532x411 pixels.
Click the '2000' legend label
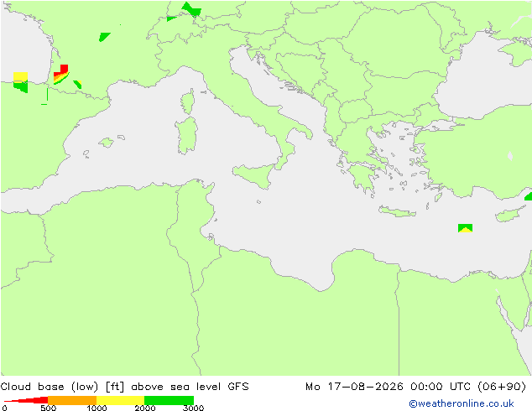(x=145, y=408)
